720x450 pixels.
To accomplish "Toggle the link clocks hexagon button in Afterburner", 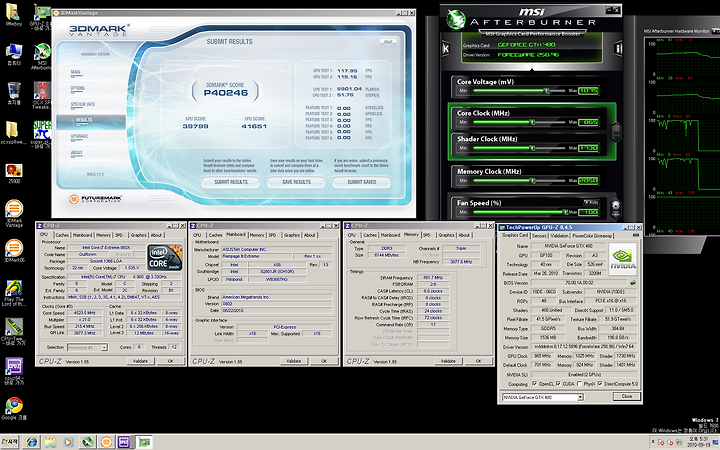I will [x=616, y=132].
